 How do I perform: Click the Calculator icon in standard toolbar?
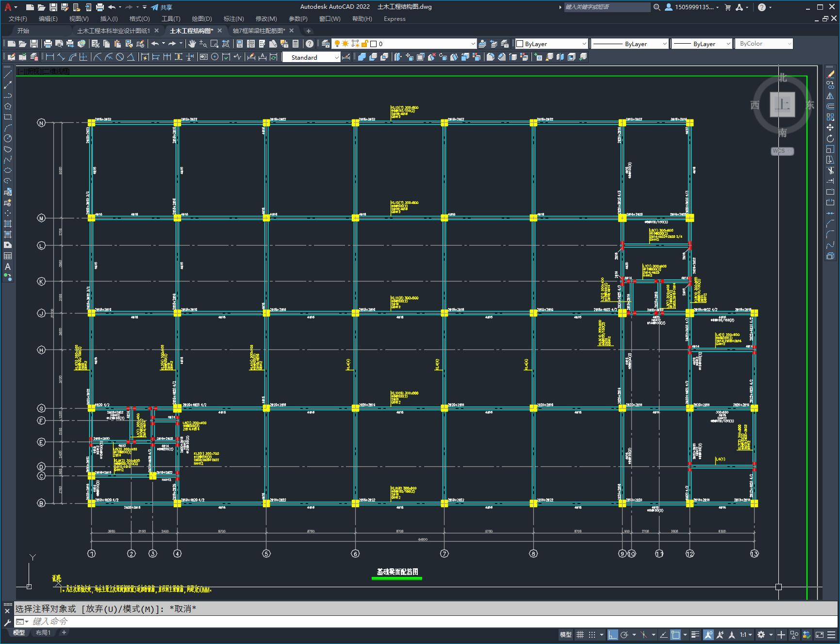click(x=296, y=44)
